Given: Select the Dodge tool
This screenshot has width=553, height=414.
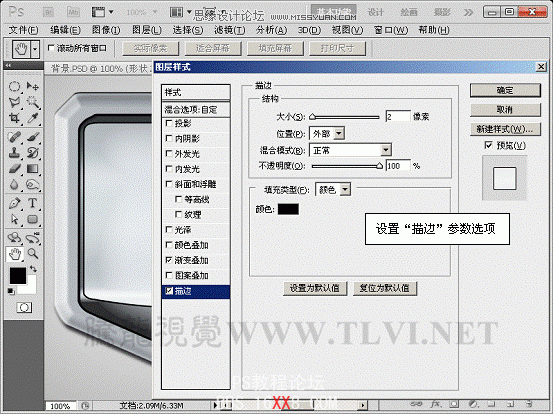Looking at the screenshot, I should [32, 184].
